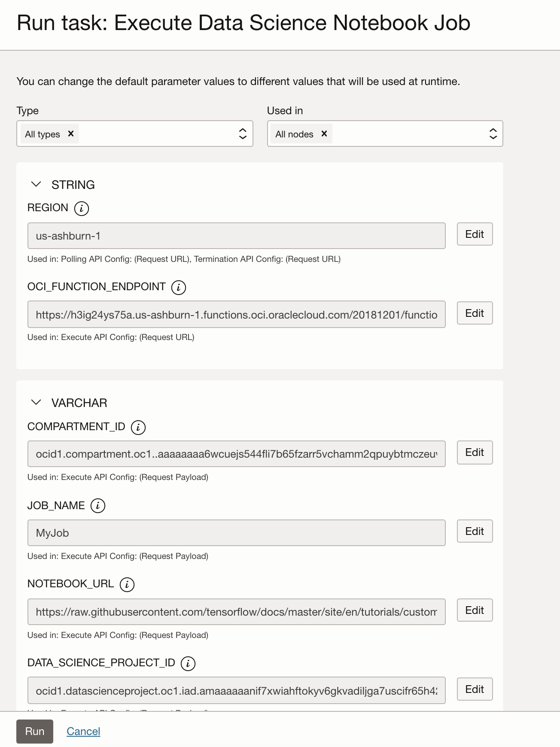Click the OCI_FUNCTION_ENDPOINT info icon
560x747 pixels.
point(179,288)
